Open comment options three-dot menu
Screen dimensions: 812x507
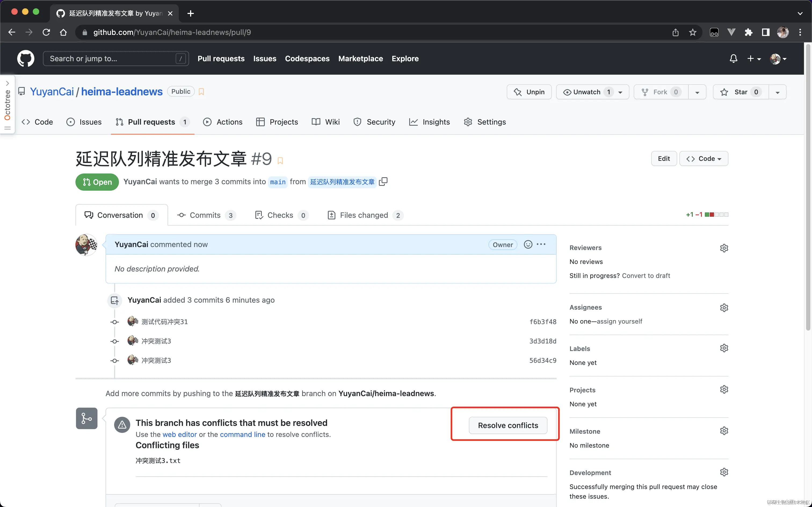click(541, 244)
